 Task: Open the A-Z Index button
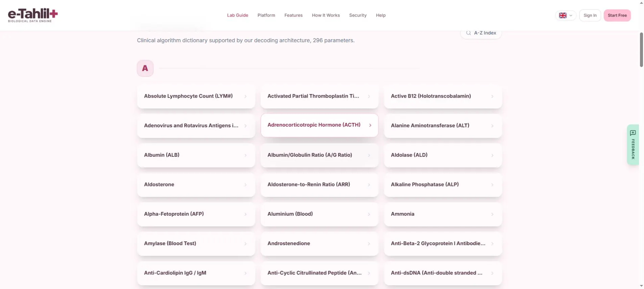(481, 33)
